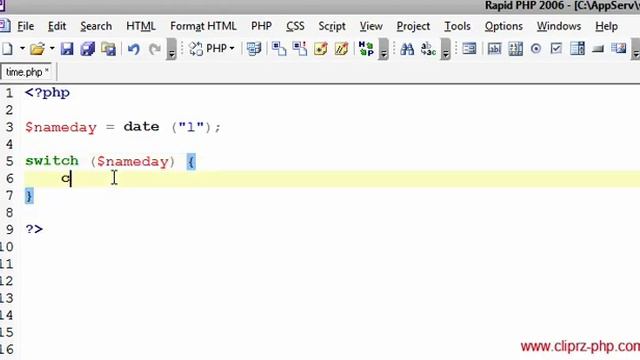Click the Open folder icon
640x360 pixels.
[37, 49]
